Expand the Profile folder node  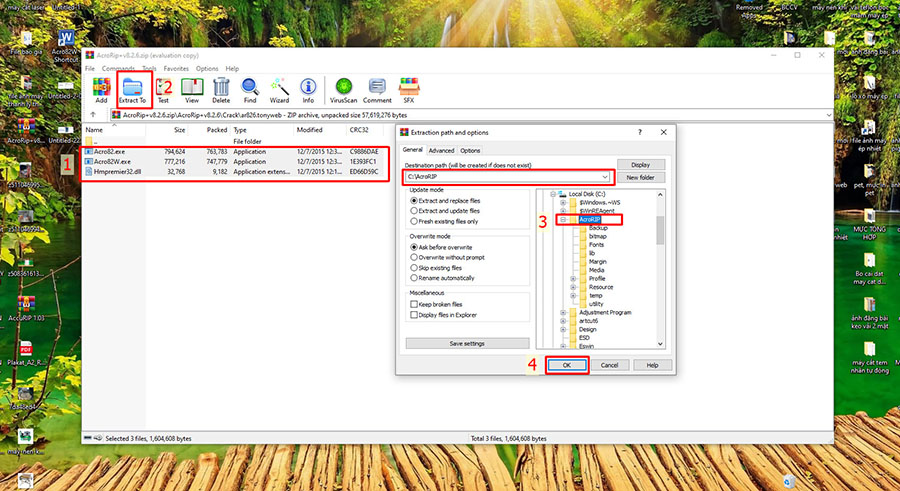pyautogui.click(x=573, y=279)
